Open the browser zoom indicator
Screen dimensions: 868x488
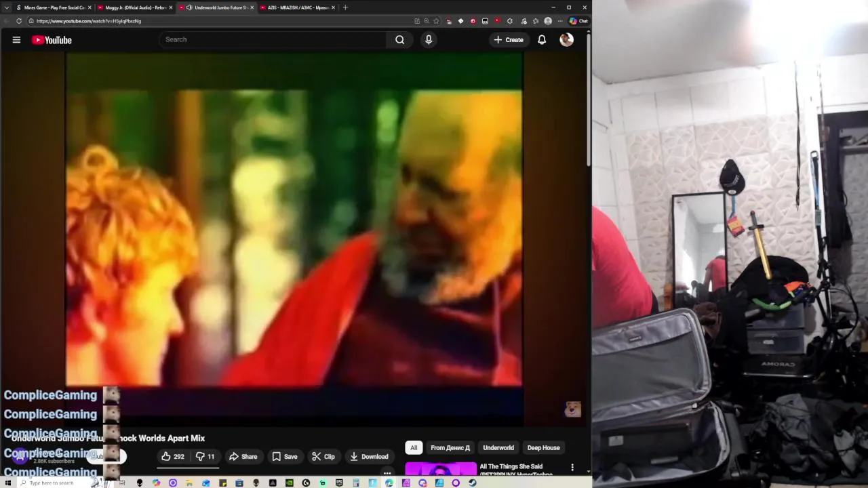[426, 21]
